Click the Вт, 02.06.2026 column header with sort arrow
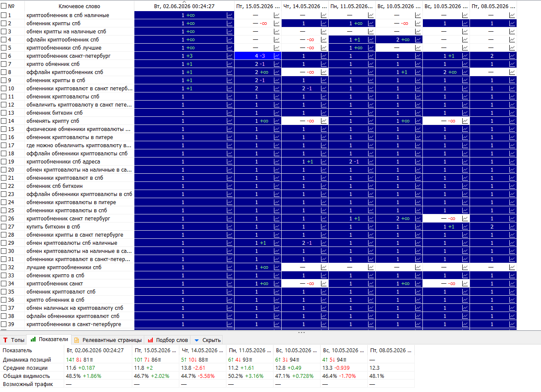 click(x=184, y=6)
